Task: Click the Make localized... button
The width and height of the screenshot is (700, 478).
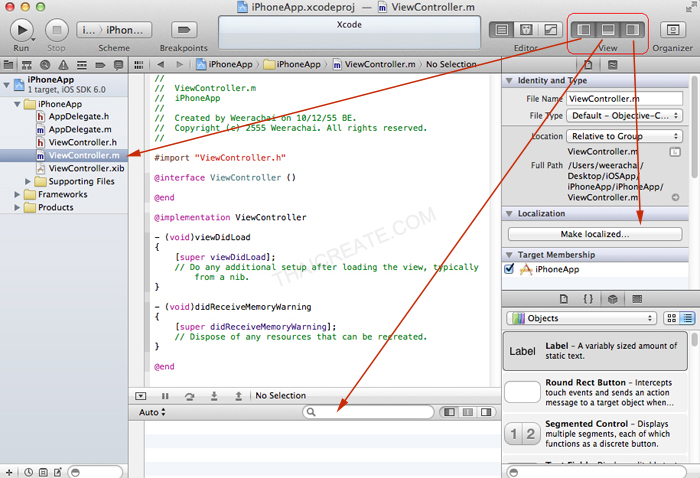Action: pyautogui.click(x=594, y=234)
